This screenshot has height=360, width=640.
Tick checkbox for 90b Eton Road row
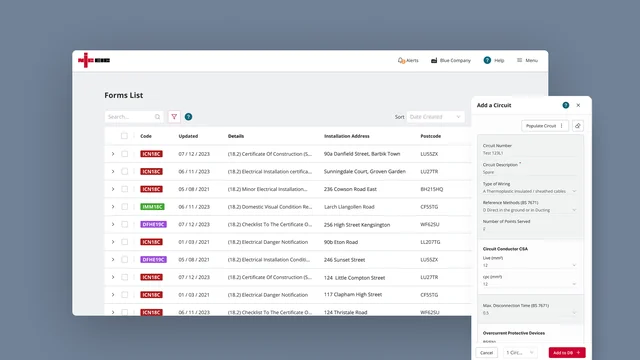[124, 242]
